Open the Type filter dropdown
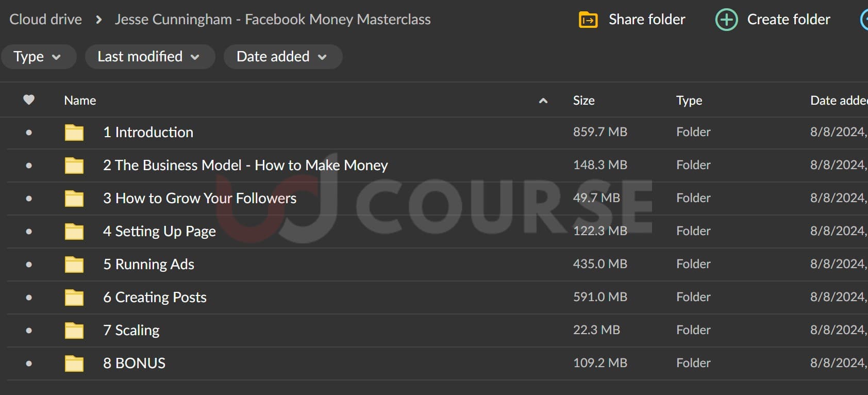 coord(38,57)
